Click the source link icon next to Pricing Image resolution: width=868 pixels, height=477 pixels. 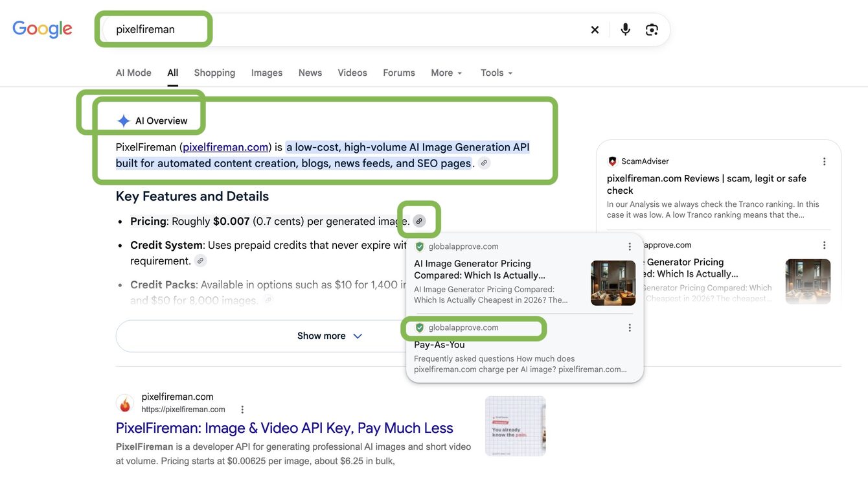click(x=419, y=221)
